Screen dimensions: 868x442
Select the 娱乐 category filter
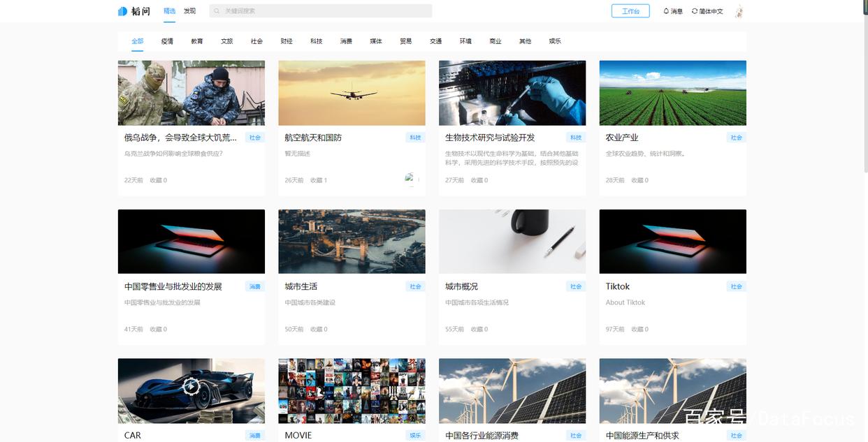click(554, 41)
